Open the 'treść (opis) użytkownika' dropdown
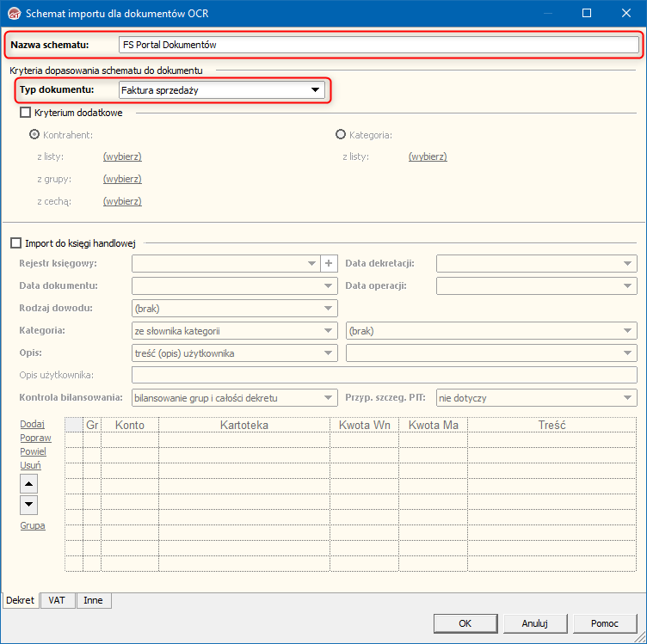This screenshot has height=644, width=647. [x=234, y=353]
